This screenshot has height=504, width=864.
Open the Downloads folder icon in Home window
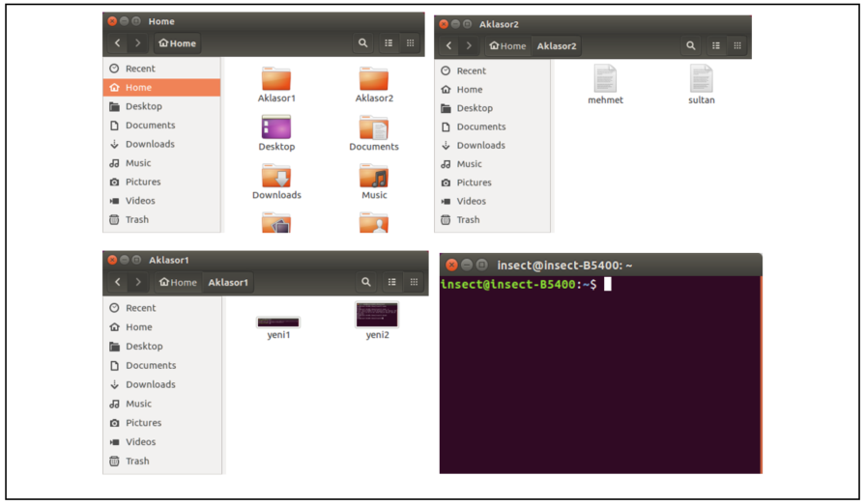276,182
